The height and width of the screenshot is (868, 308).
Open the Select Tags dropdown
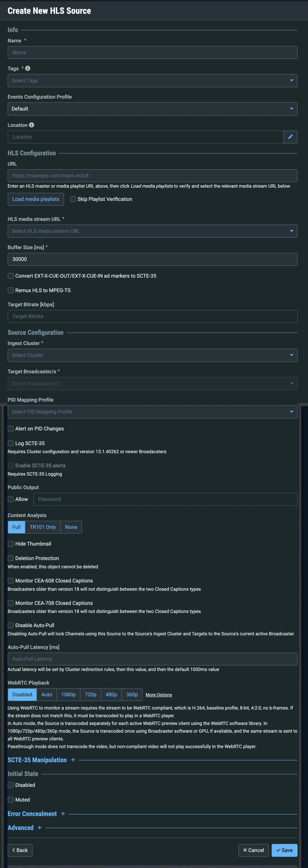pyautogui.click(x=152, y=81)
